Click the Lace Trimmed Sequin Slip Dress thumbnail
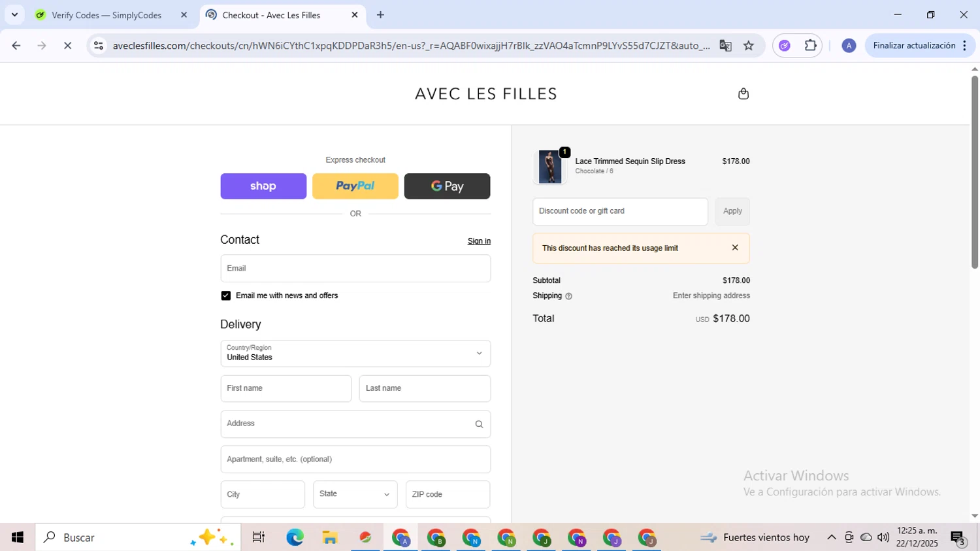This screenshot has height=551, width=980. click(549, 167)
